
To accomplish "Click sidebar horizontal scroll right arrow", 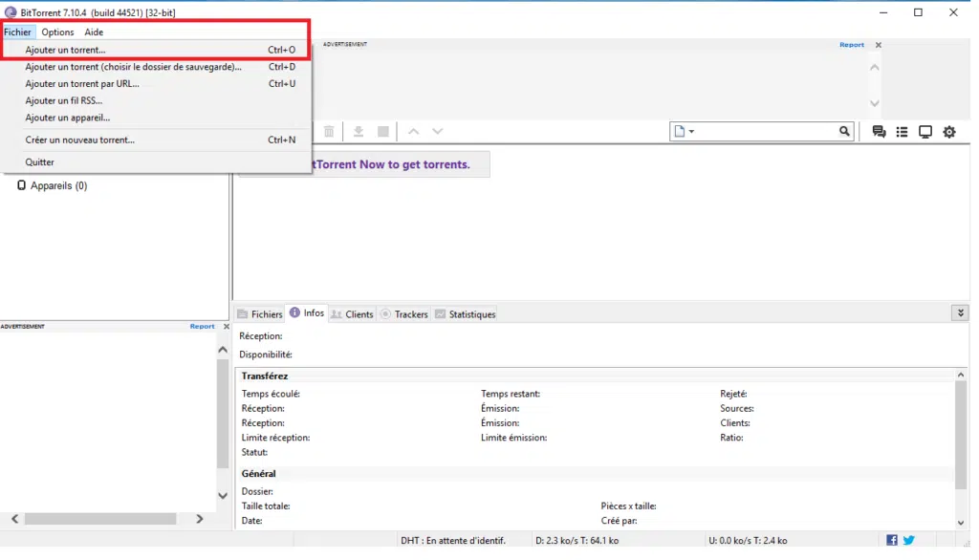I will 200,519.
